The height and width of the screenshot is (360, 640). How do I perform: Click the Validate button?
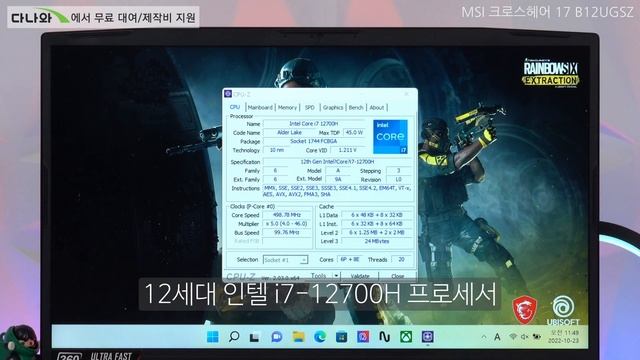[360, 276]
